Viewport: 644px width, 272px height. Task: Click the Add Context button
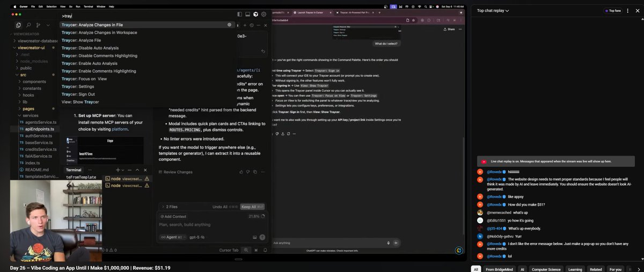pos(173,216)
